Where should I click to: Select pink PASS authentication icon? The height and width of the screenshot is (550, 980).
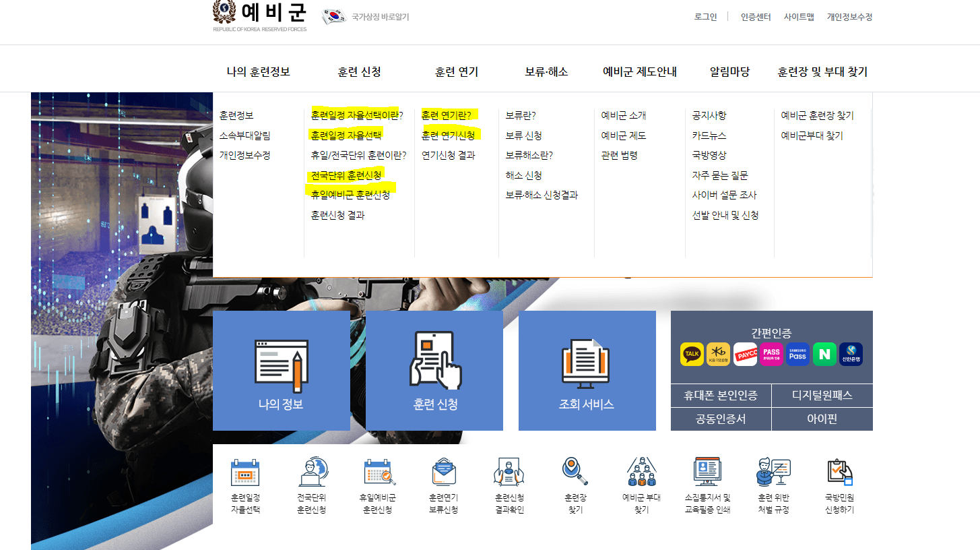[x=771, y=354]
